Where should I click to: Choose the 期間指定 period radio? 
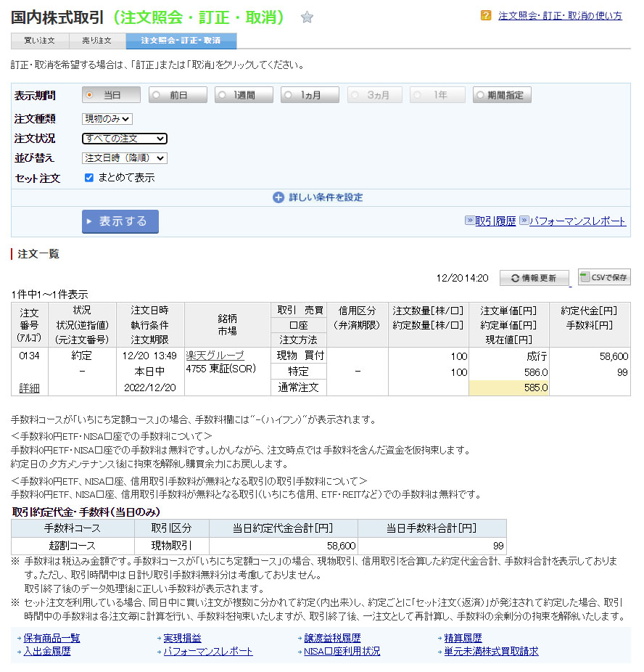(479, 95)
